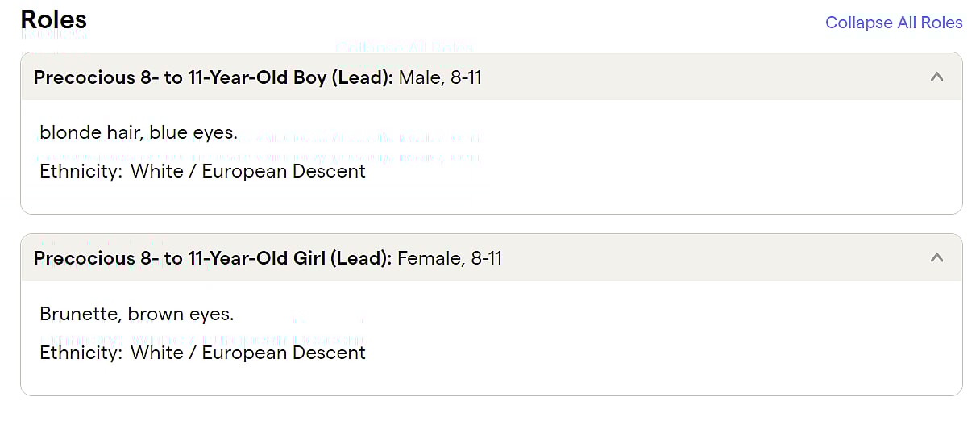Viewport: 980px width, 426px height.
Task: Click the Ethnicity label in the Boy role
Action: 81,171
